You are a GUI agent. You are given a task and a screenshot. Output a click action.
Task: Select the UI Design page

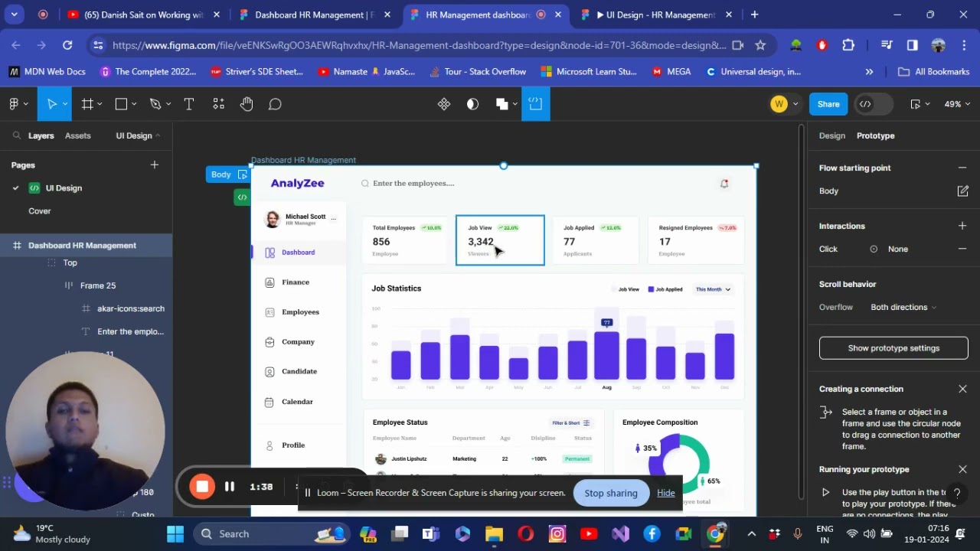click(64, 187)
